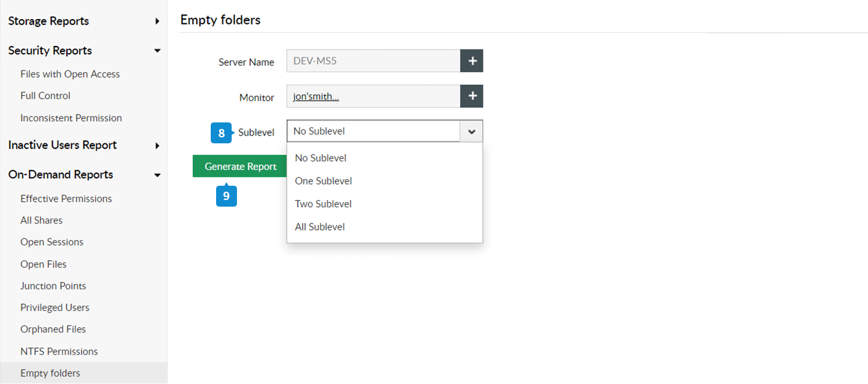The height and width of the screenshot is (384, 868).
Task: Click the Server Name input field
Action: point(373,61)
